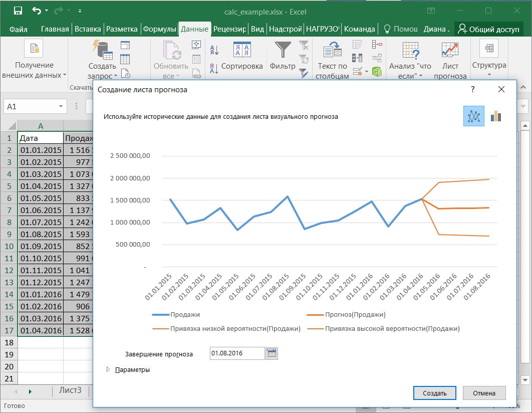The image size is (532, 413).
Task: Click cell containing 01.08.2015
Action: (41, 234)
